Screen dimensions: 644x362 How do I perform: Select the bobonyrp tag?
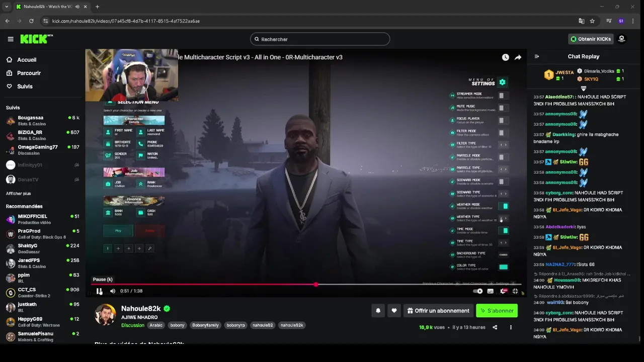[x=235, y=325]
